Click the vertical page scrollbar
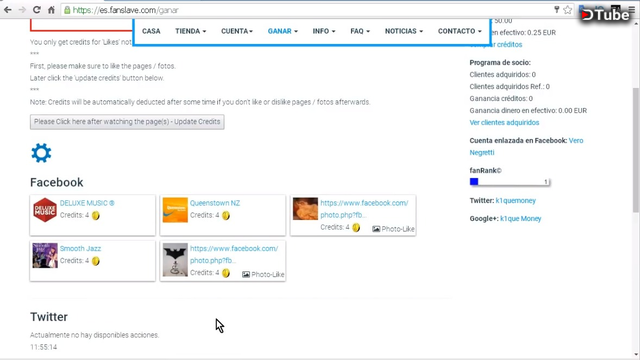 (636, 149)
